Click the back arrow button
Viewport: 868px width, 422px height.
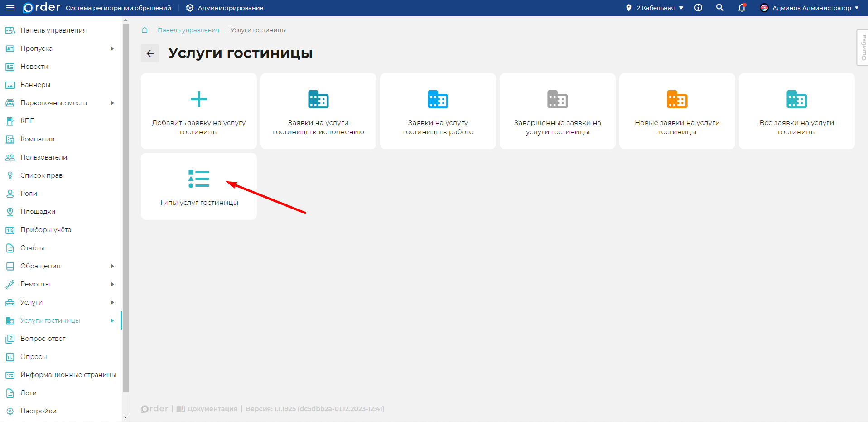(x=150, y=53)
